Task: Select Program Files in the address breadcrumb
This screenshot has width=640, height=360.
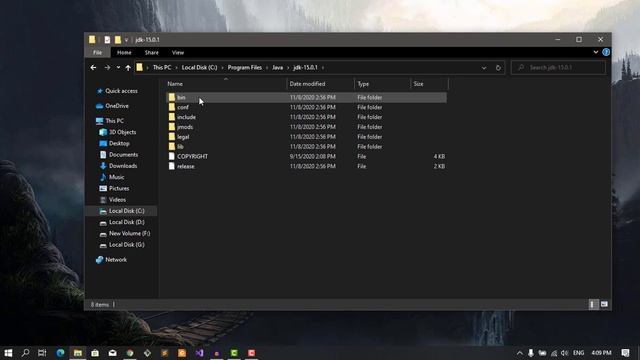Action: [244, 67]
